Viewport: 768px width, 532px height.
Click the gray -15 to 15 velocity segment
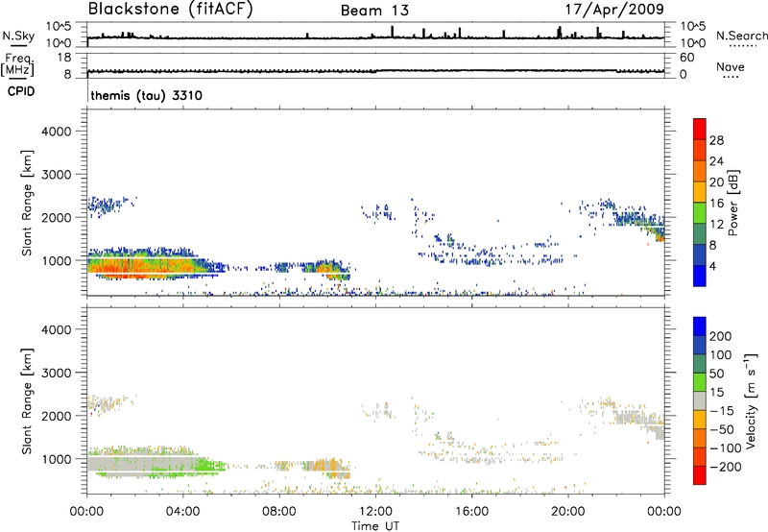point(700,400)
